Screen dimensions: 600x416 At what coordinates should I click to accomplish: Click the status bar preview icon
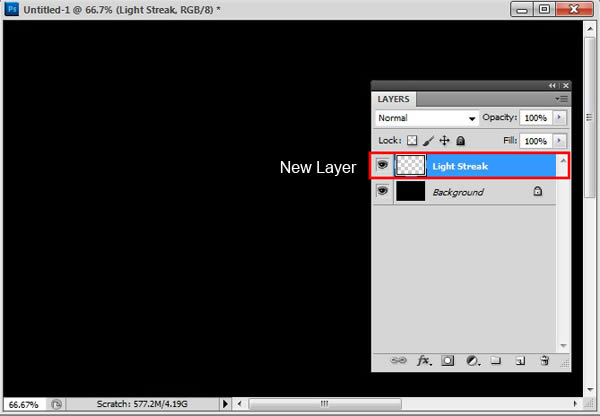[x=56, y=404]
